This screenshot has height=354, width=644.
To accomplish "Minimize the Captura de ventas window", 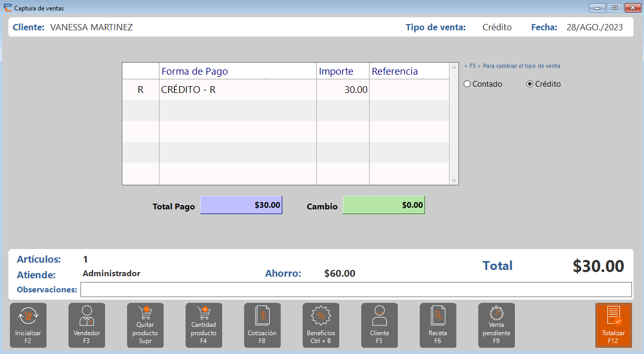I will tap(596, 7).
